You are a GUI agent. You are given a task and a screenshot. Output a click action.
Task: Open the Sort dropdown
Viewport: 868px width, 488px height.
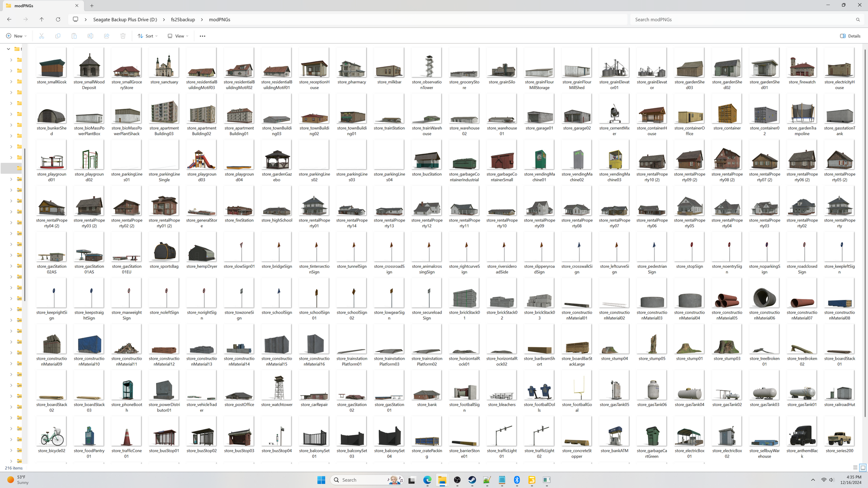tap(148, 36)
